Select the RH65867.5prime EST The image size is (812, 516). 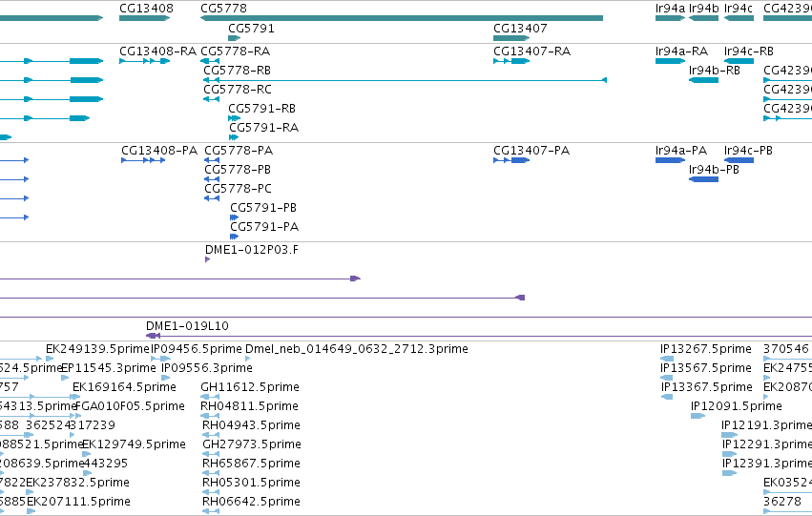(211, 474)
